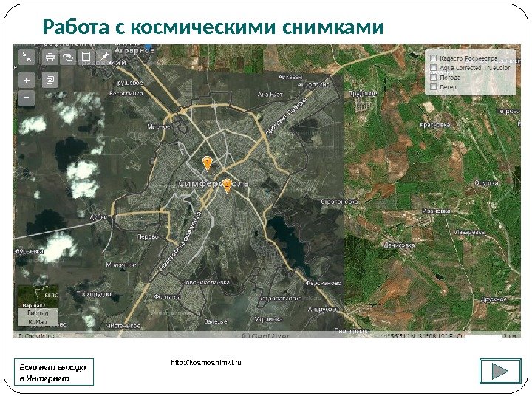This screenshot has height=399, width=532.
Task: Click the Айкаван label
Action: coord(290,77)
